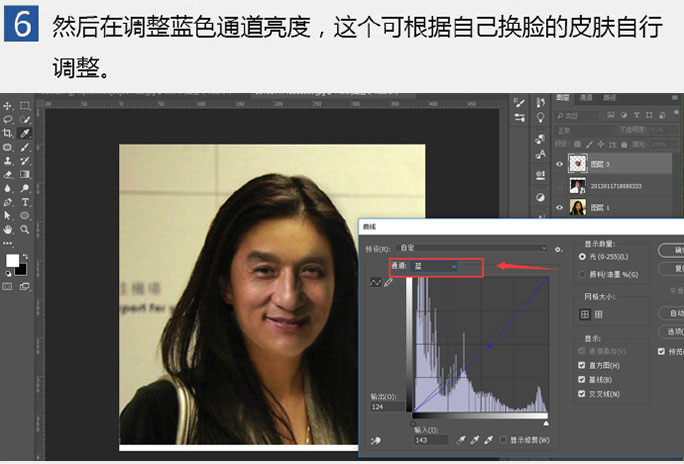This screenshot has width=684, height=464.
Task: Choose the edit-points curve tool
Action: pos(375,283)
